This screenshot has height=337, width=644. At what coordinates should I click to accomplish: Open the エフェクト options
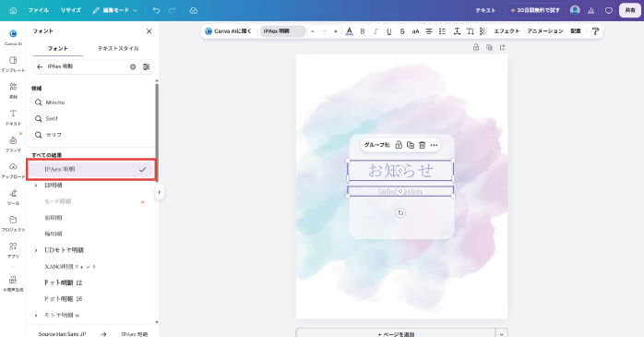coord(507,31)
